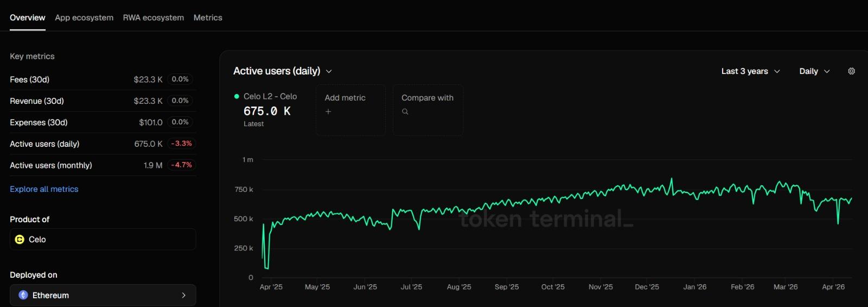Click the Celo logo icon

pyautogui.click(x=20, y=240)
